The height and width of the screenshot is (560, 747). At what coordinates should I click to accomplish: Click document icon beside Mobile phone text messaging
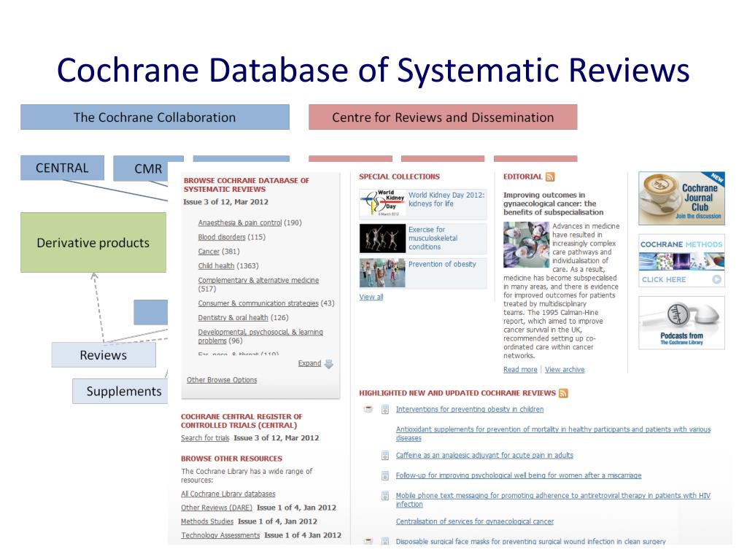[x=385, y=496]
